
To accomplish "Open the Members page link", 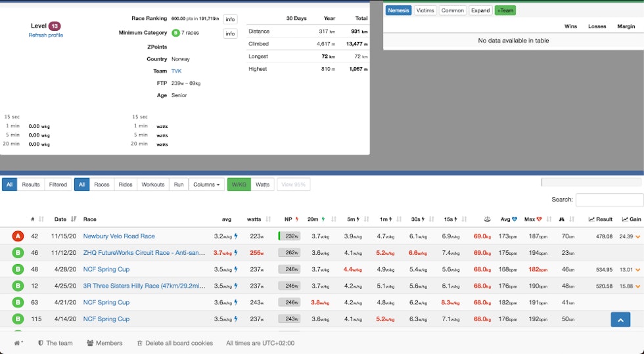I will [x=104, y=343].
